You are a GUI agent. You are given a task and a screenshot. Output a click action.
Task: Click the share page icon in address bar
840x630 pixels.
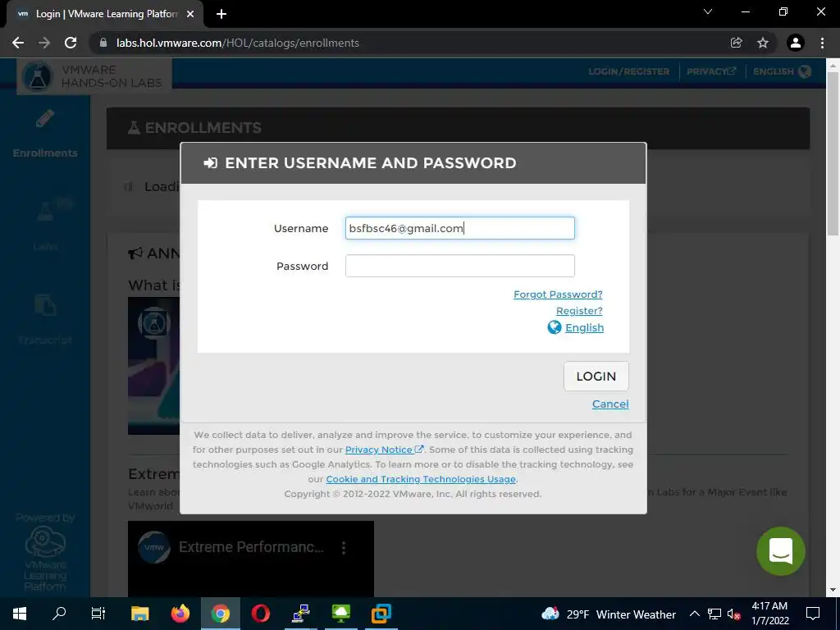[736, 43]
